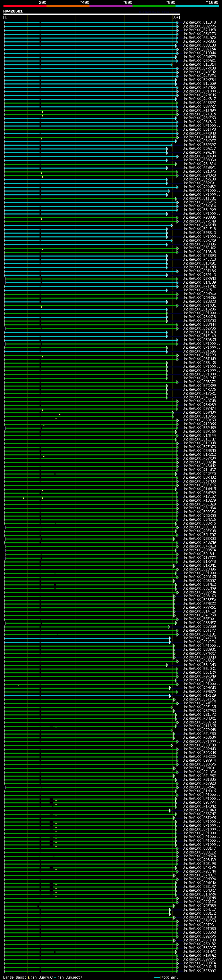Image resolution: width=222 pixels, height=980 pixels.
Task: Select the UniRef100_A5W6T9 entry
Action: [199, 57]
